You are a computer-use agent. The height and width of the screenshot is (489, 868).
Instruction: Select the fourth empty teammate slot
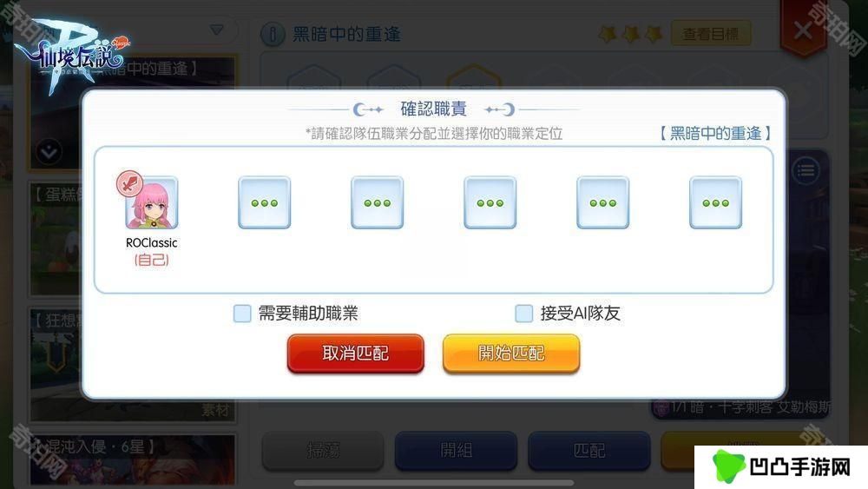point(490,202)
